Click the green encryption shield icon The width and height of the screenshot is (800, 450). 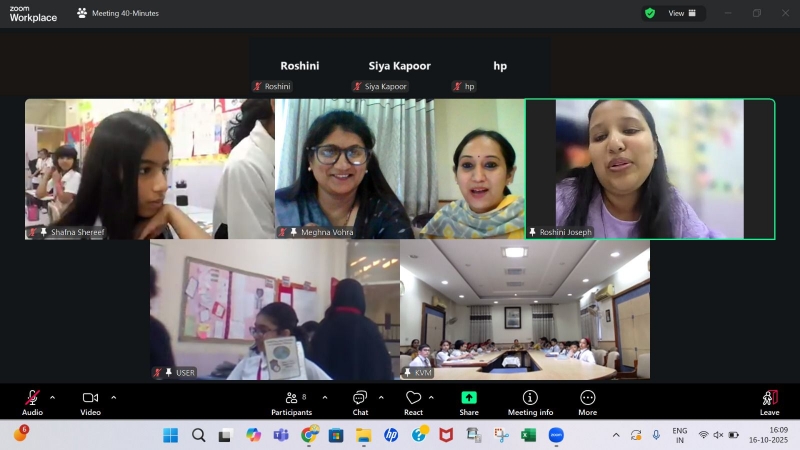point(650,13)
